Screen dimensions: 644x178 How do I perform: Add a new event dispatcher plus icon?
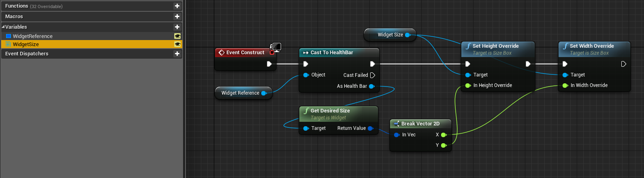tap(177, 54)
